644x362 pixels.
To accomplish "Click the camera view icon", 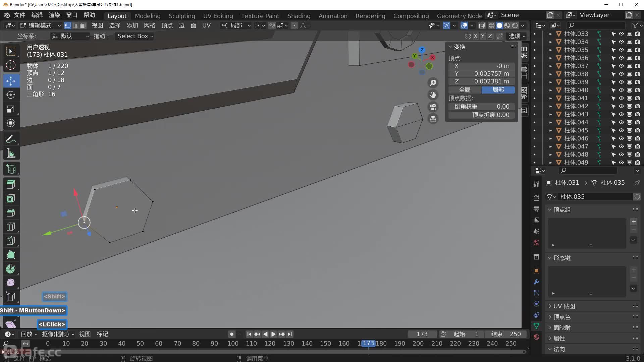I will click(433, 107).
